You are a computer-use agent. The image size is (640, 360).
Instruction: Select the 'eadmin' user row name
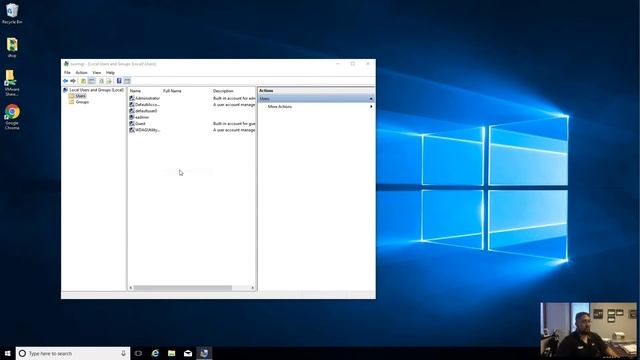tap(142, 117)
